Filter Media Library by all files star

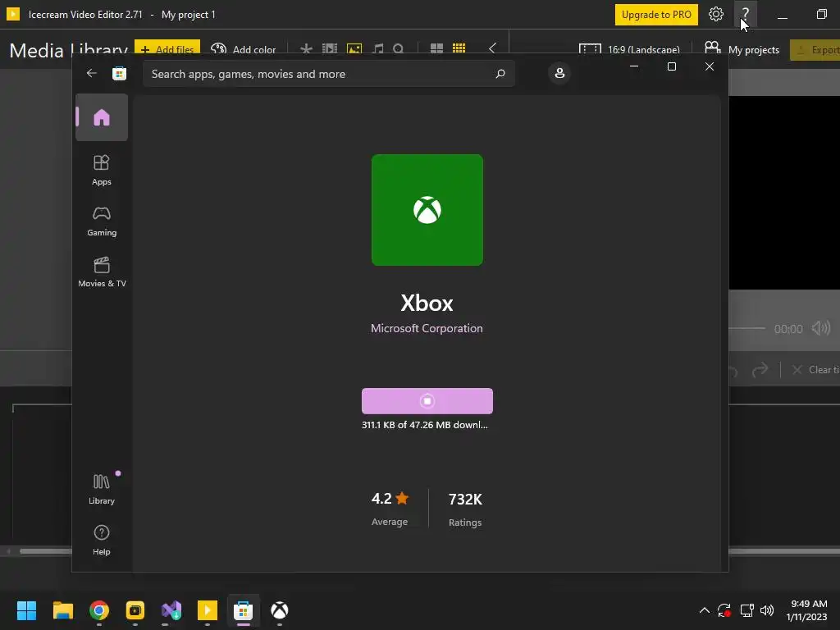[306, 49]
